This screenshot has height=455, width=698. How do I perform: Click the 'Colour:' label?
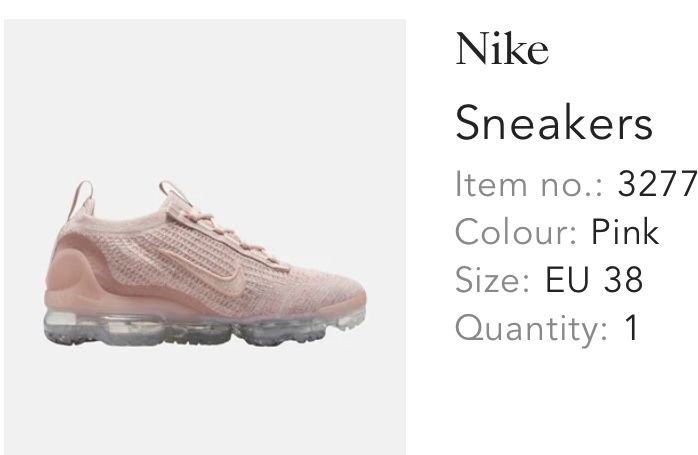516,232
